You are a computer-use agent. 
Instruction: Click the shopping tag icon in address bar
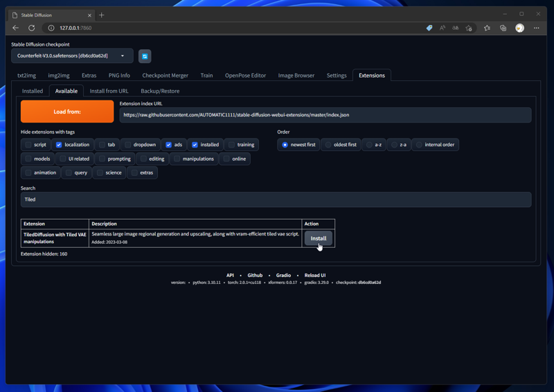coord(429,28)
